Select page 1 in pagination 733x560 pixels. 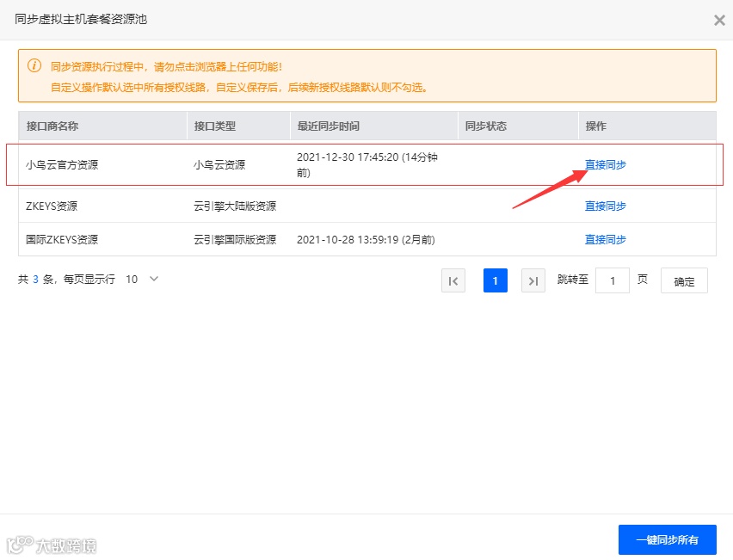click(495, 280)
